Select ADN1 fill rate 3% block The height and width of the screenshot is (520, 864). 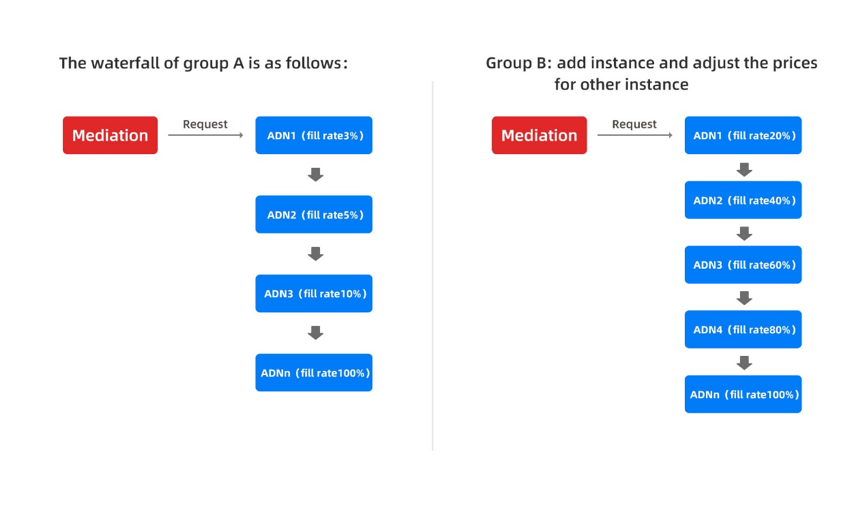[314, 135]
